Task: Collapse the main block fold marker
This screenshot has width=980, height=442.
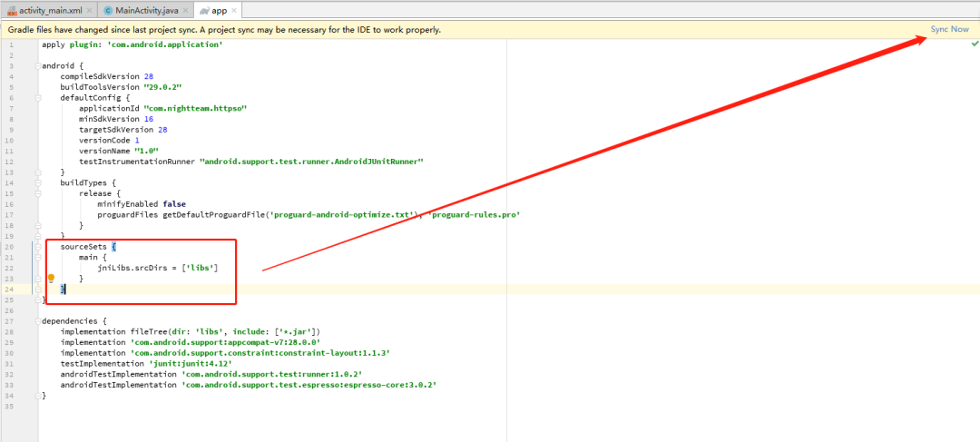Action: pos(38,257)
